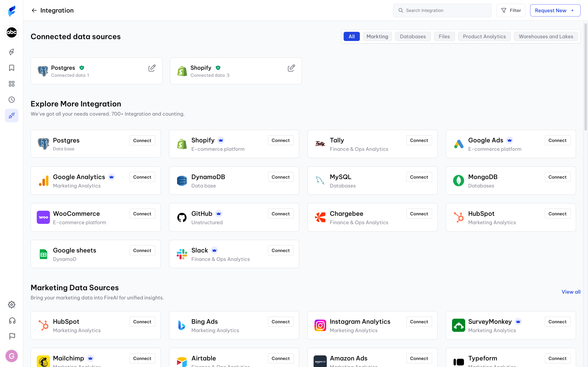The height and width of the screenshot is (367, 588).
Task: Connect the MongoDB integration
Action: [557, 177]
